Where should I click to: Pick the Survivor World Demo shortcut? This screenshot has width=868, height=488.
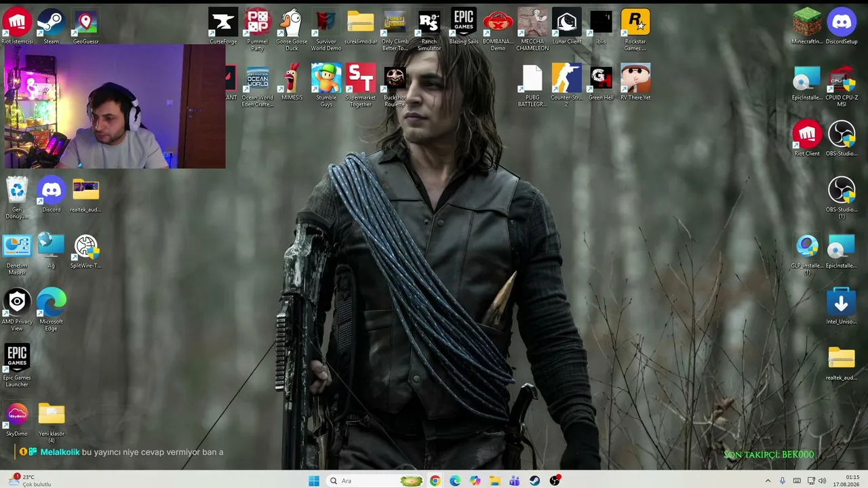click(x=326, y=30)
